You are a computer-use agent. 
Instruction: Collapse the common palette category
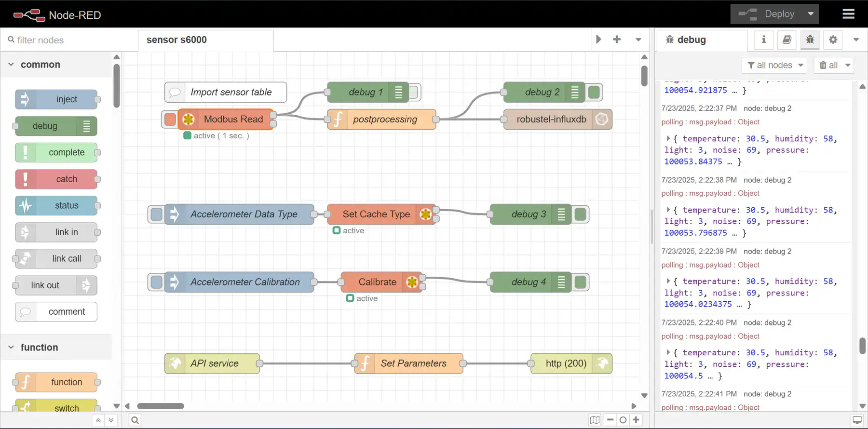(x=11, y=65)
